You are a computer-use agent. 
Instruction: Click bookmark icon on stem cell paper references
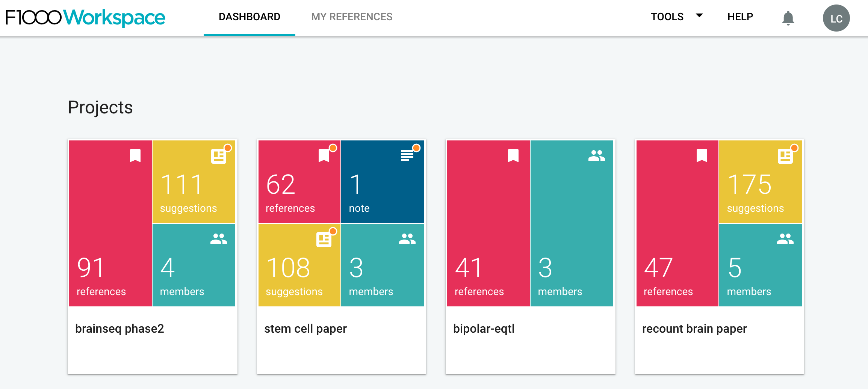pyautogui.click(x=324, y=155)
